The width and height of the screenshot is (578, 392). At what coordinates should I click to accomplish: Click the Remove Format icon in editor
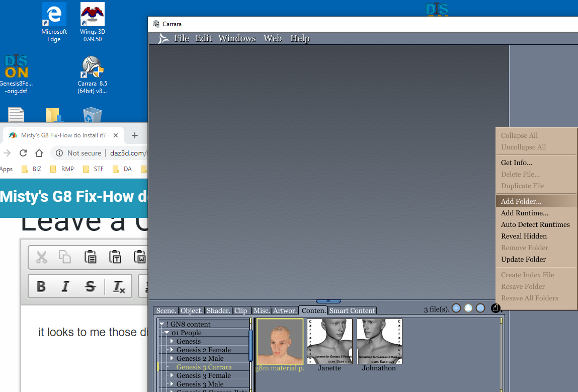tap(119, 286)
